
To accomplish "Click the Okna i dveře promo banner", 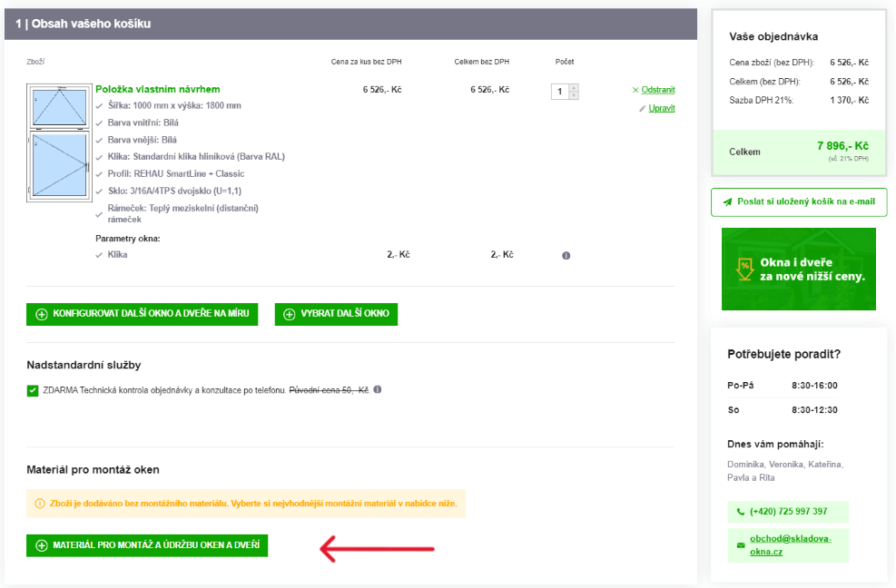I will 798,269.
